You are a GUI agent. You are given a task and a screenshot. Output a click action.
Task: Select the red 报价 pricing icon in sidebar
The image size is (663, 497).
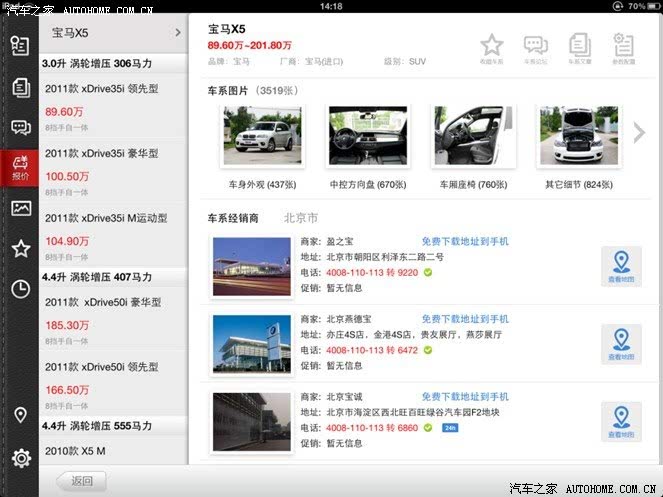[20, 167]
